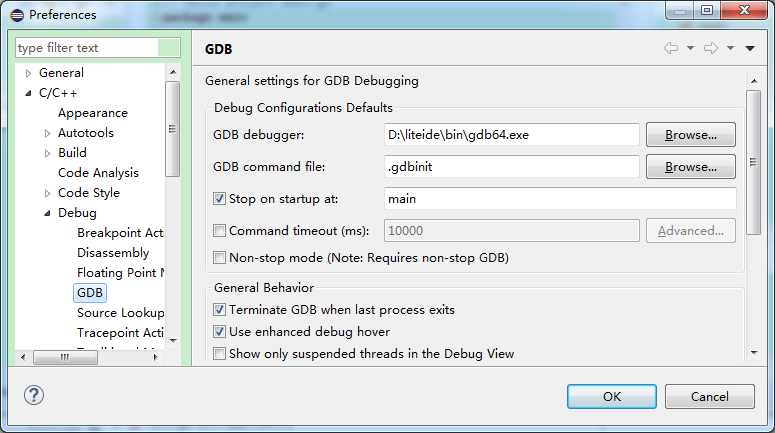Viewport: 775px width, 433px height.
Task: Select Breakpoint Actions tree item
Action: coord(120,232)
